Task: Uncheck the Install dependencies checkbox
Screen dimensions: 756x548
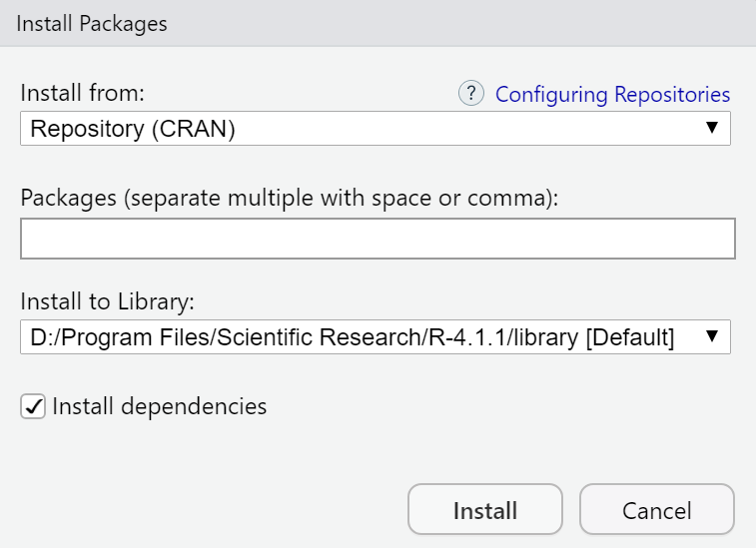Action: [33, 407]
